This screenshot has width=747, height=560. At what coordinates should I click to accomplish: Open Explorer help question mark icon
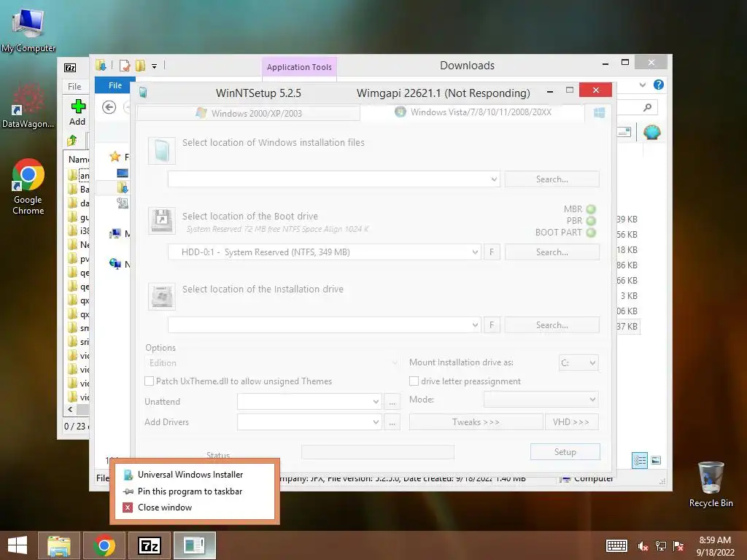click(x=659, y=85)
